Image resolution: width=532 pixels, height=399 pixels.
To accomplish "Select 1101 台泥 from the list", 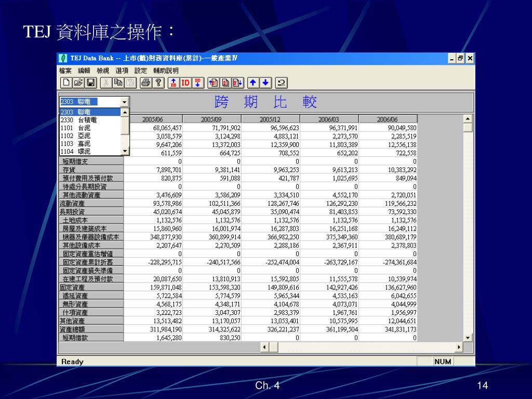I will 90,128.
